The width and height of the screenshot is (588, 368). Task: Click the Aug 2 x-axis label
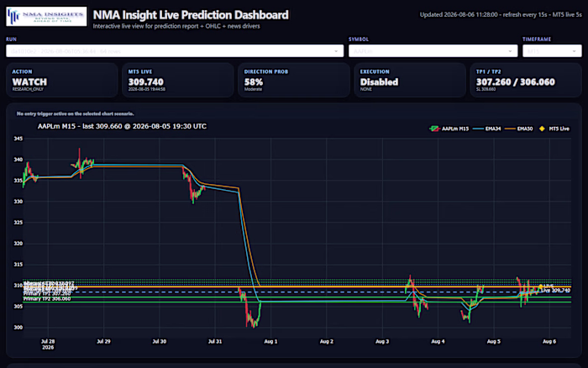(x=327, y=341)
